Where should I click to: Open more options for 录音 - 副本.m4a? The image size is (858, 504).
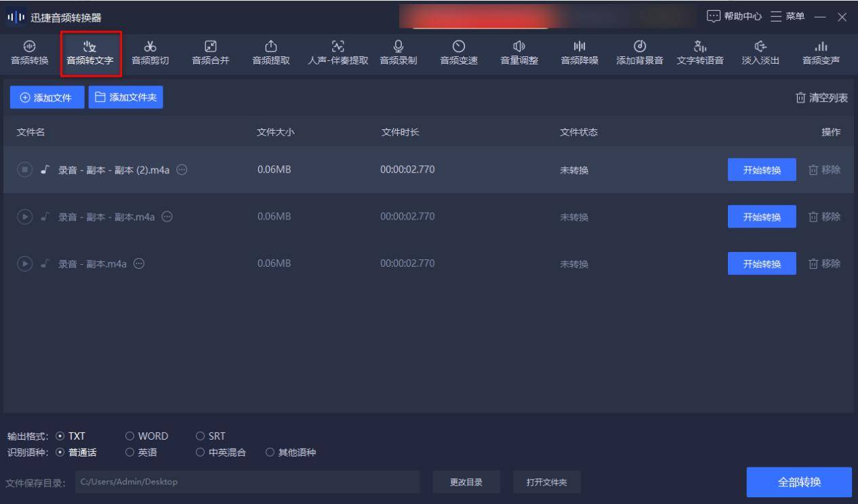(x=139, y=264)
